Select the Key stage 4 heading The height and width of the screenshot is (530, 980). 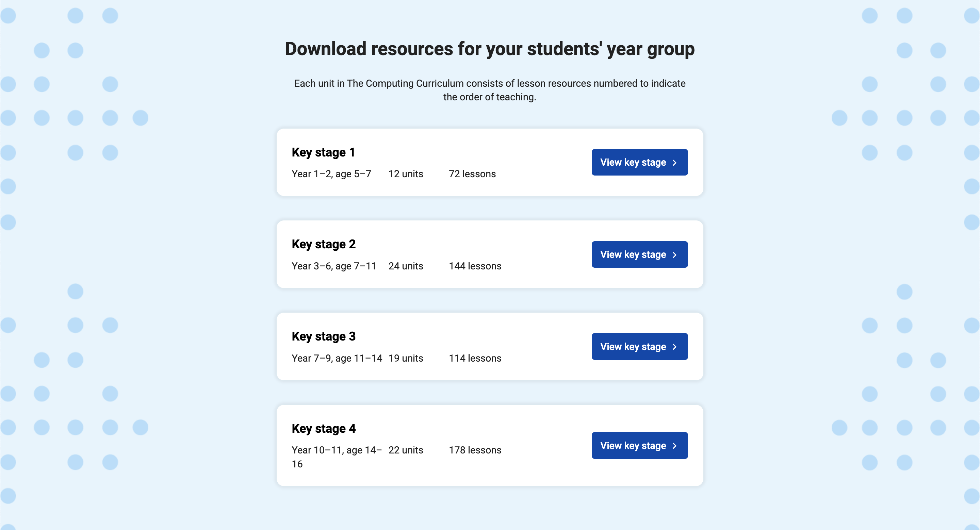(324, 429)
